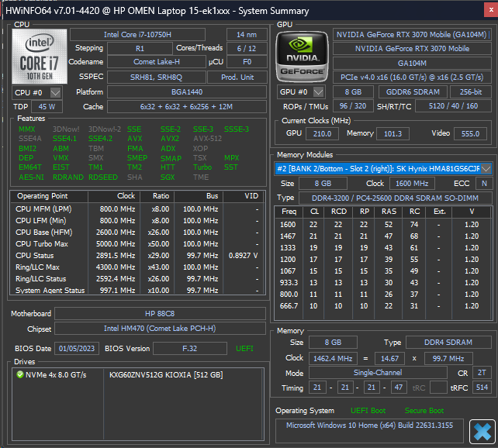Click the GPU clock 210.0 field
Image resolution: width=498 pixels, height=448 pixels.
click(322, 133)
